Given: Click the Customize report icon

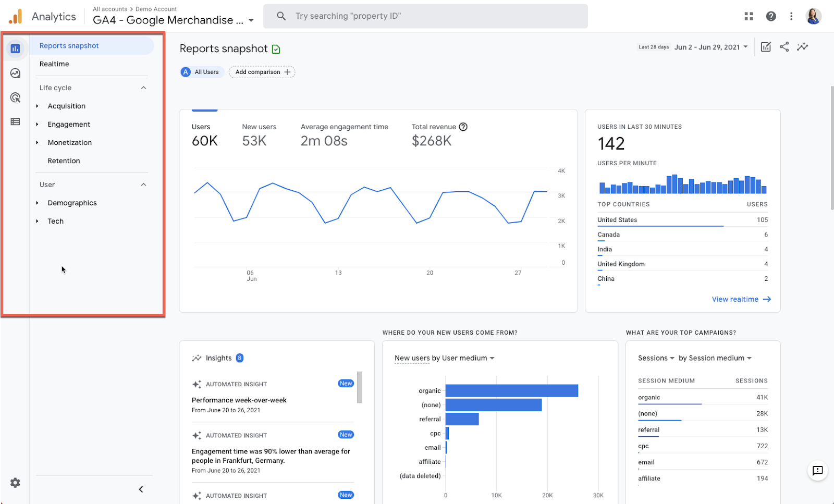Looking at the screenshot, I should [766, 47].
